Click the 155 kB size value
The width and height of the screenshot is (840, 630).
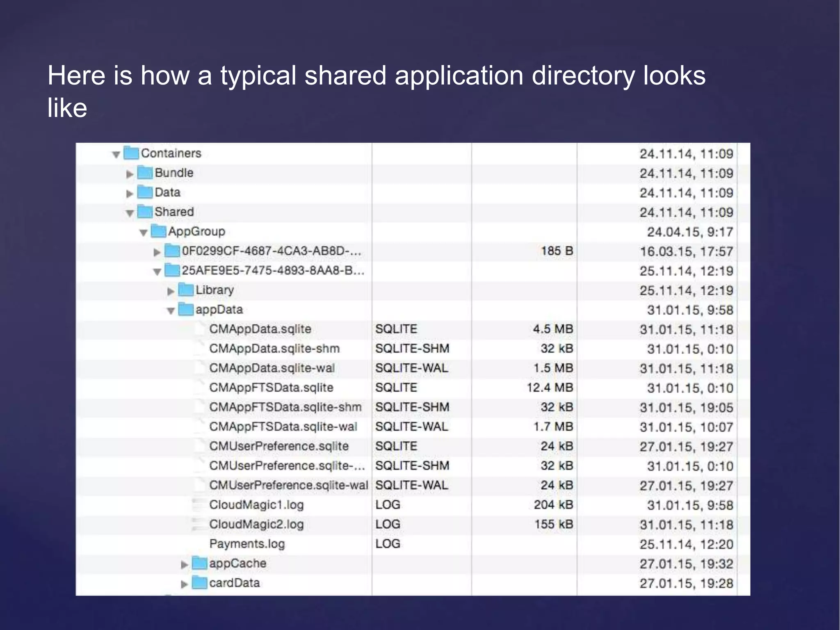[x=554, y=524]
